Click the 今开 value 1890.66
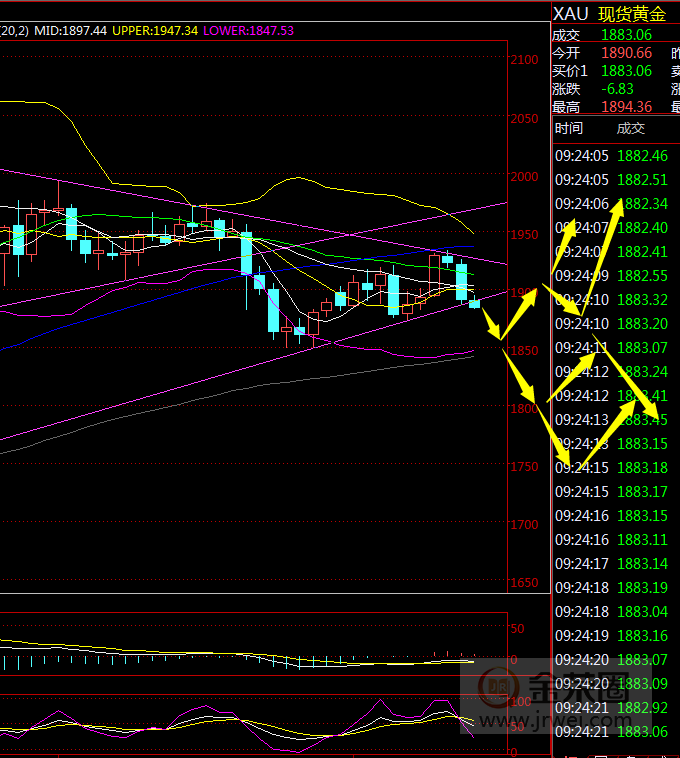Viewport: 680px width, 758px height. click(626, 53)
